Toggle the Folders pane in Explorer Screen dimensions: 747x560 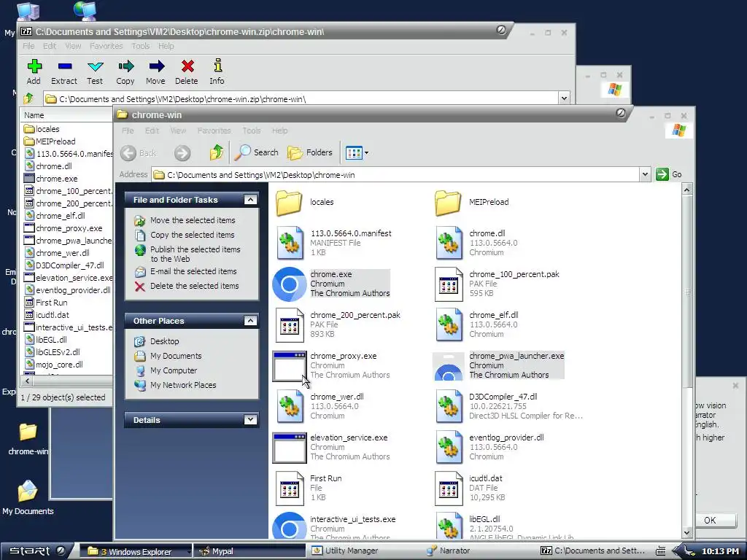pyautogui.click(x=310, y=152)
